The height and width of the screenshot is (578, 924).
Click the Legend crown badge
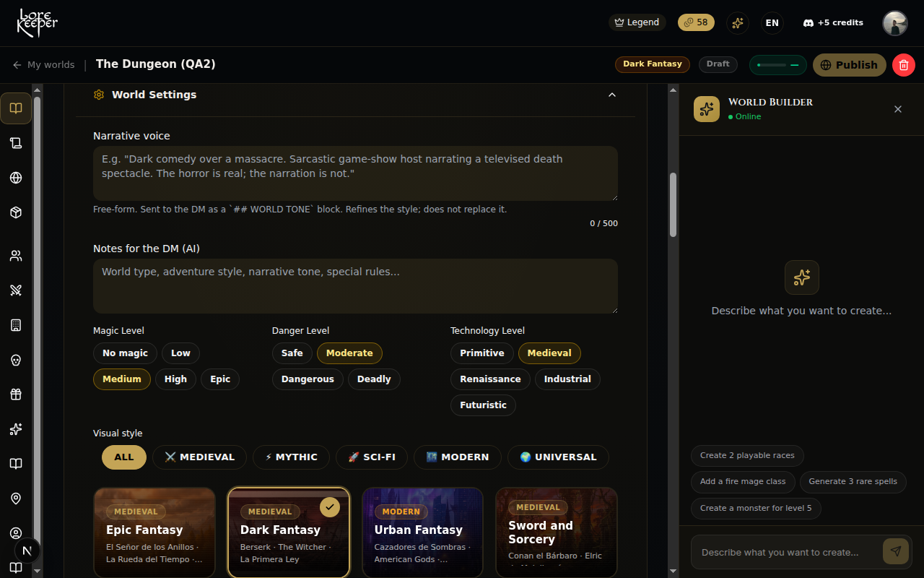click(x=637, y=22)
